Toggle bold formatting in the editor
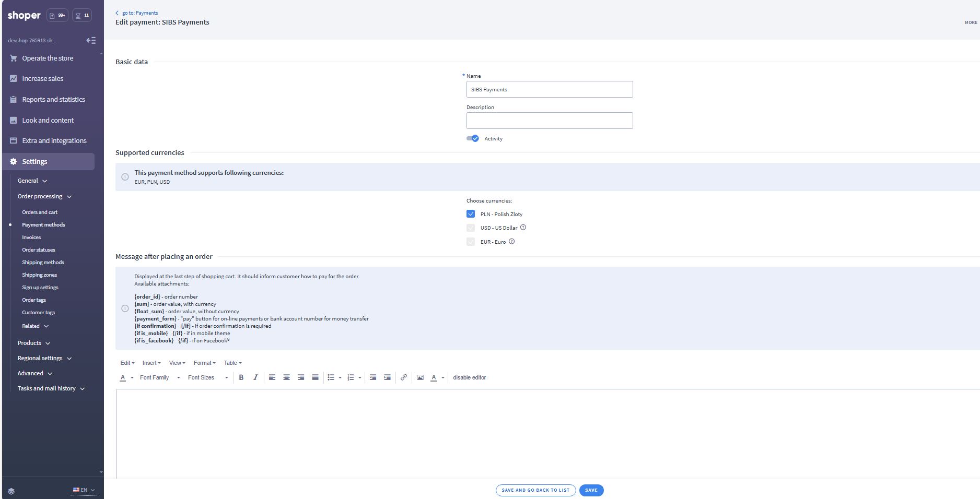This screenshot has width=980, height=499. (241, 377)
